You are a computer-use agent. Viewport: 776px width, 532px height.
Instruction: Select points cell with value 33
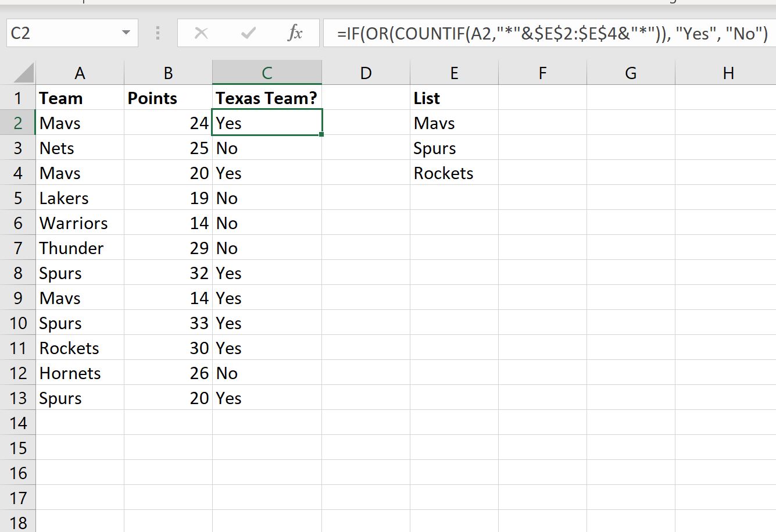[x=168, y=323]
